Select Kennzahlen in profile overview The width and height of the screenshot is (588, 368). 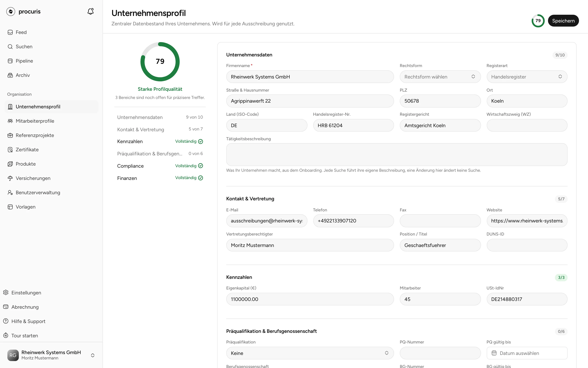(x=160, y=141)
